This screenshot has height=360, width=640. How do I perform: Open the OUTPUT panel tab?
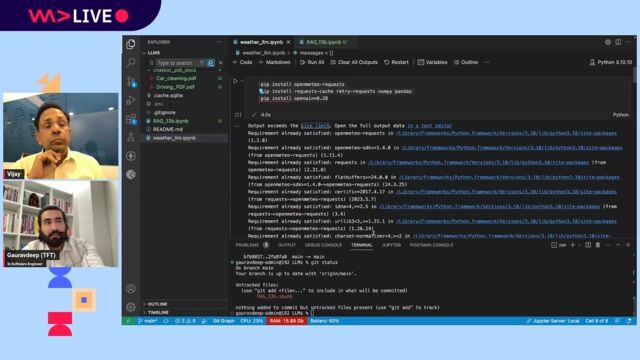tap(287, 245)
